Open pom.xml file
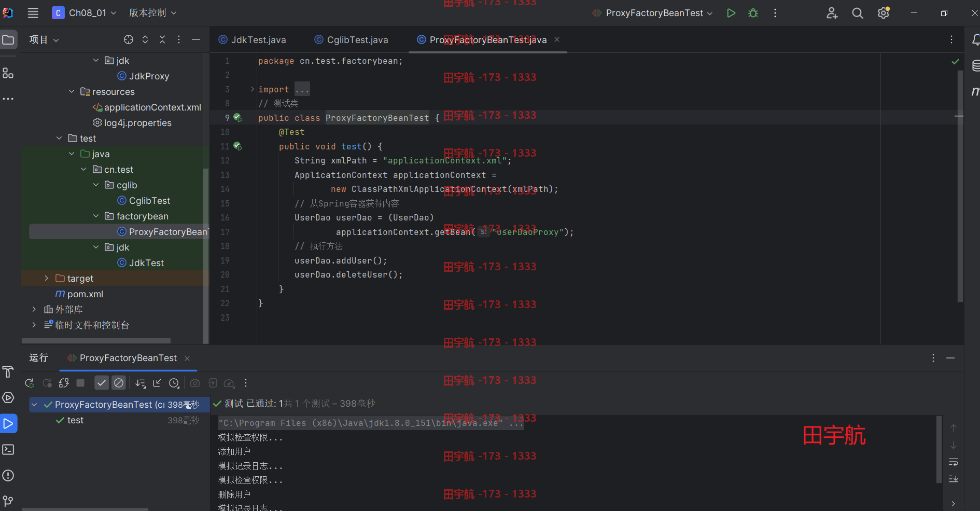The width and height of the screenshot is (980, 511). coord(79,294)
